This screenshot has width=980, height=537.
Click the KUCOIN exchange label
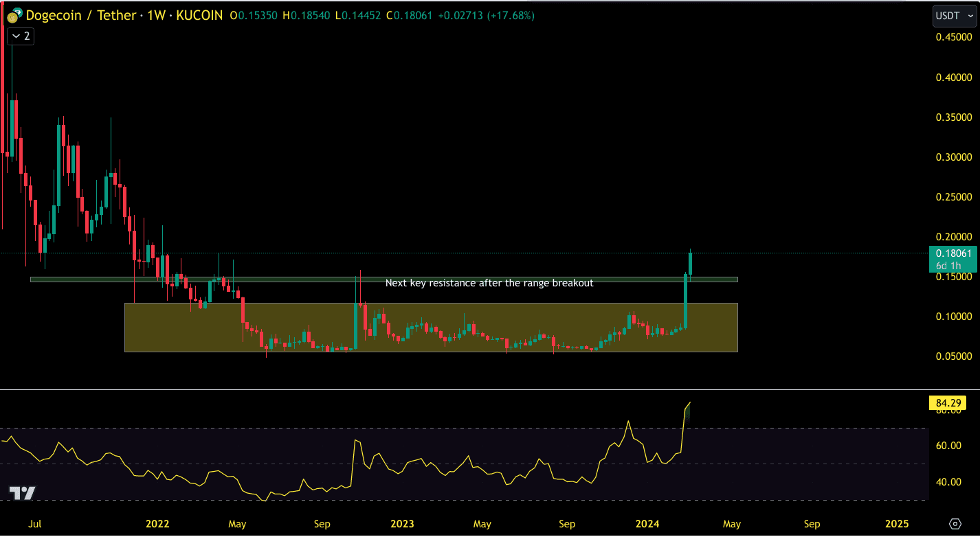point(199,15)
